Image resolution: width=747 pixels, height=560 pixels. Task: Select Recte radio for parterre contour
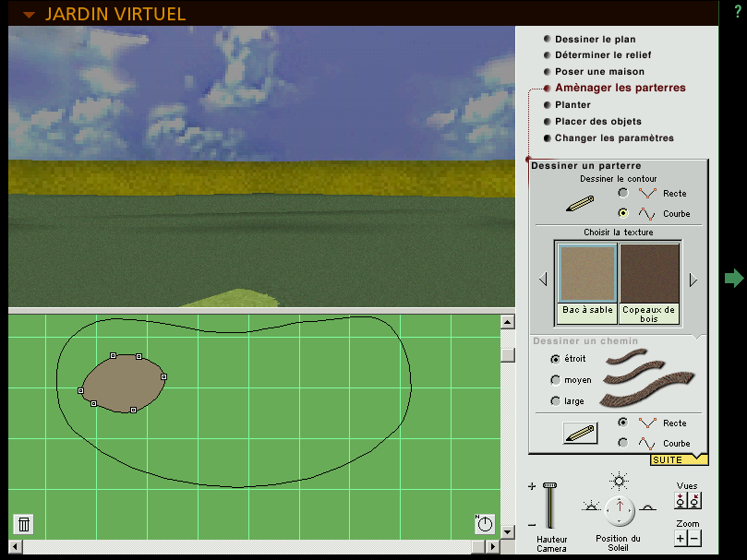(x=623, y=193)
